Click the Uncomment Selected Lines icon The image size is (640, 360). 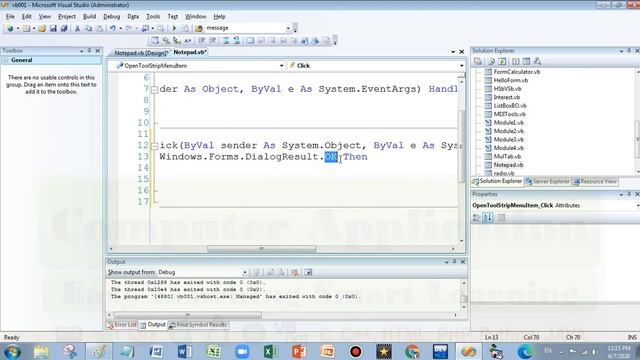237,40
